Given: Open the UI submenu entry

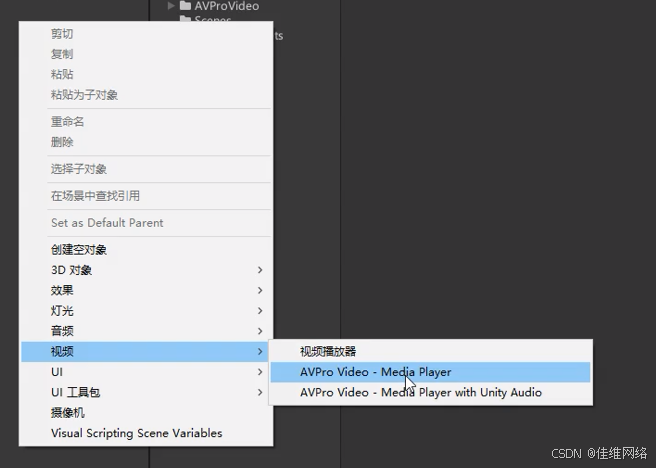Looking at the screenshot, I should click(x=146, y=372).
